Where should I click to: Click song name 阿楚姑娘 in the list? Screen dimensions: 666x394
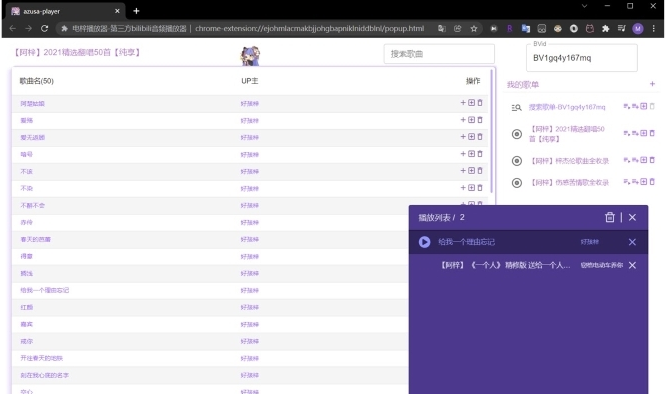pyautogui.click(x=32, y=104)
